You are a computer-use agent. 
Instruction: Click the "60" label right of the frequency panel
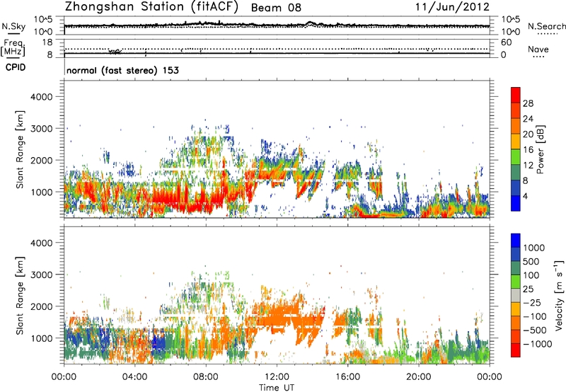pos(506,42)
